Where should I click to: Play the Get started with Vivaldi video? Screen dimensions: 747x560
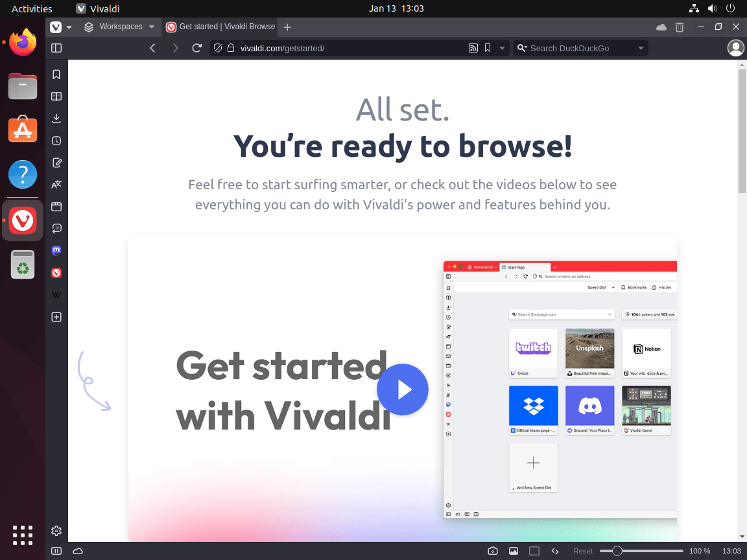pos(403,390)
